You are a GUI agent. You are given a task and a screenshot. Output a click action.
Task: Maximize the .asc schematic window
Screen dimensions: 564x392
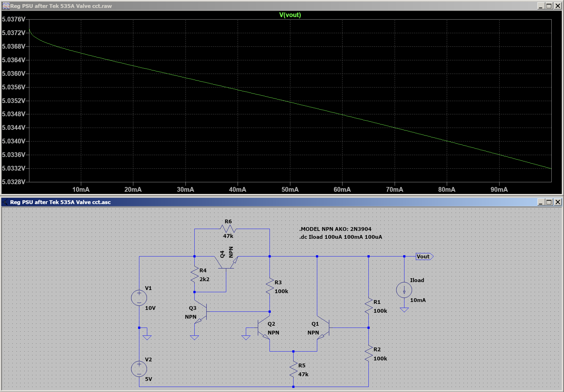[x=549, y=202]
